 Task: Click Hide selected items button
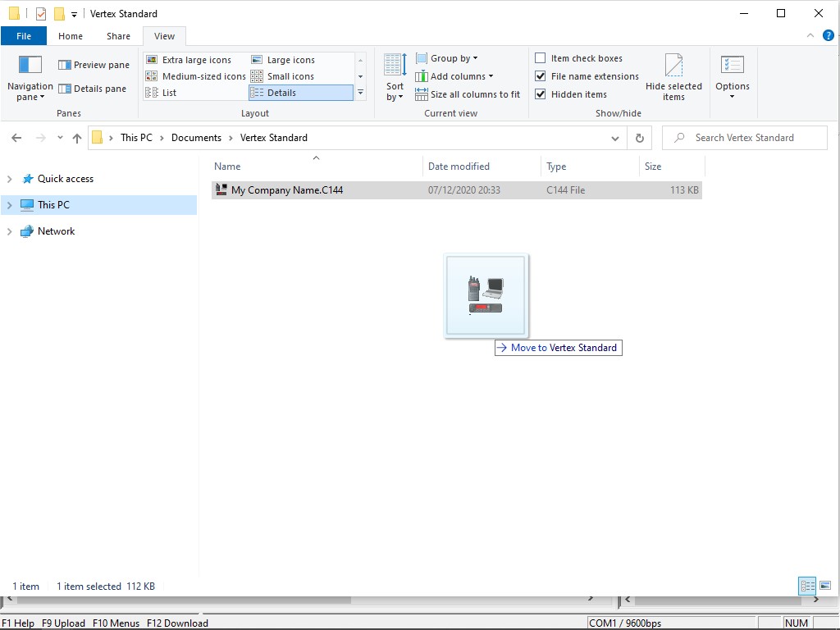pos(673,78)
